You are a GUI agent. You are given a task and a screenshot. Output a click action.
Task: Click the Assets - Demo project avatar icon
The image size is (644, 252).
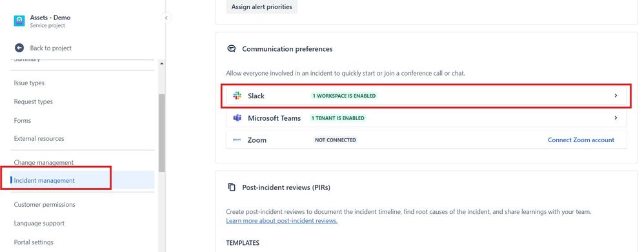pos(19,21)
